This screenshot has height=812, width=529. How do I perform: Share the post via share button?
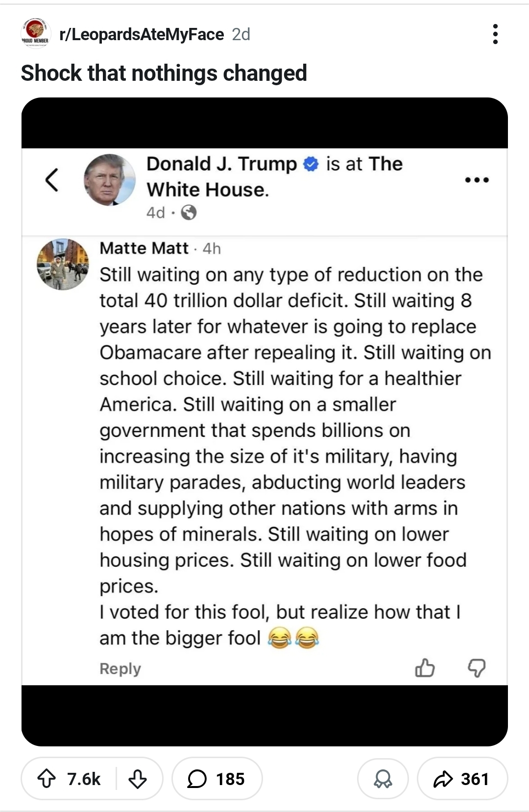pos(462,779)
